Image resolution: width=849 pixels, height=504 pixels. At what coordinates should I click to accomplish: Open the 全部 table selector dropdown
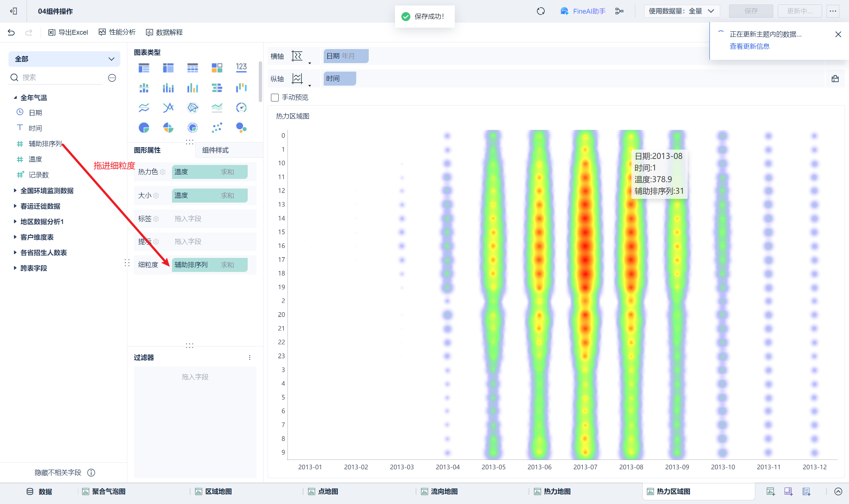(64, 59)
